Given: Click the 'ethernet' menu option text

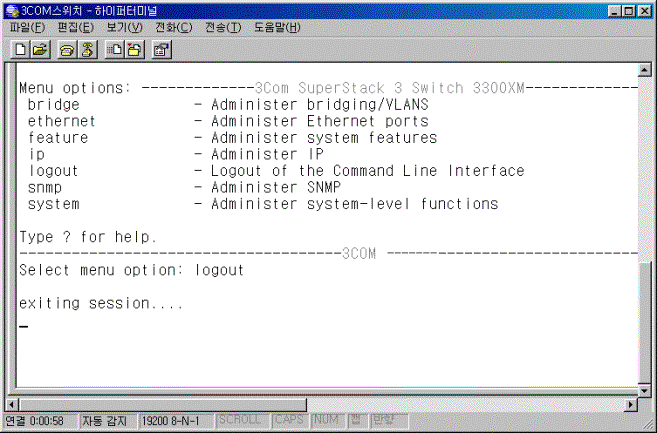Looking at the screenshot, I should coord(62,121).
